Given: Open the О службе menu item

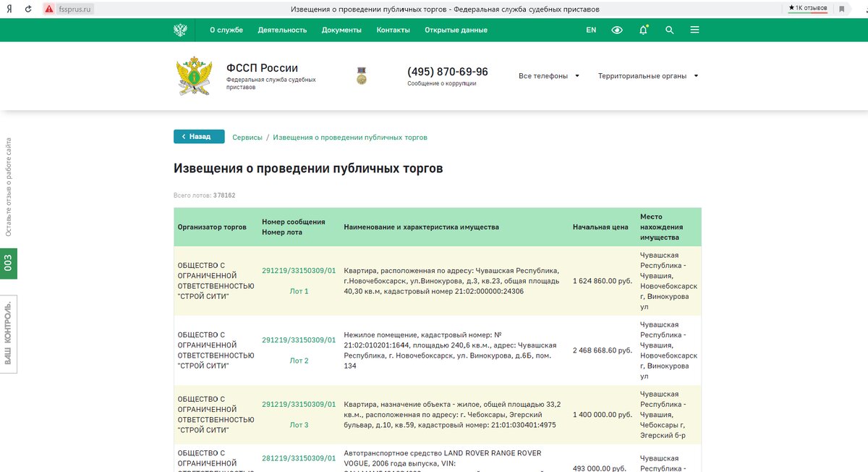Looking at the screenshot, I should point(226,30).
